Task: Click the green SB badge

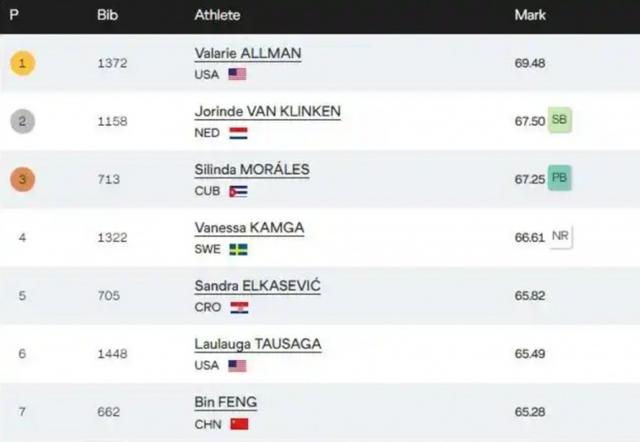Action: 559,120
